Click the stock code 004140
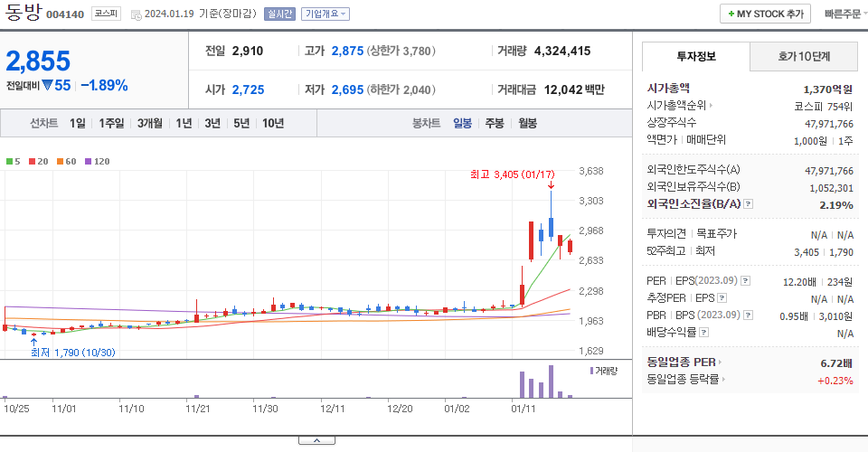 pyautogui.click(x=65, y=15)
